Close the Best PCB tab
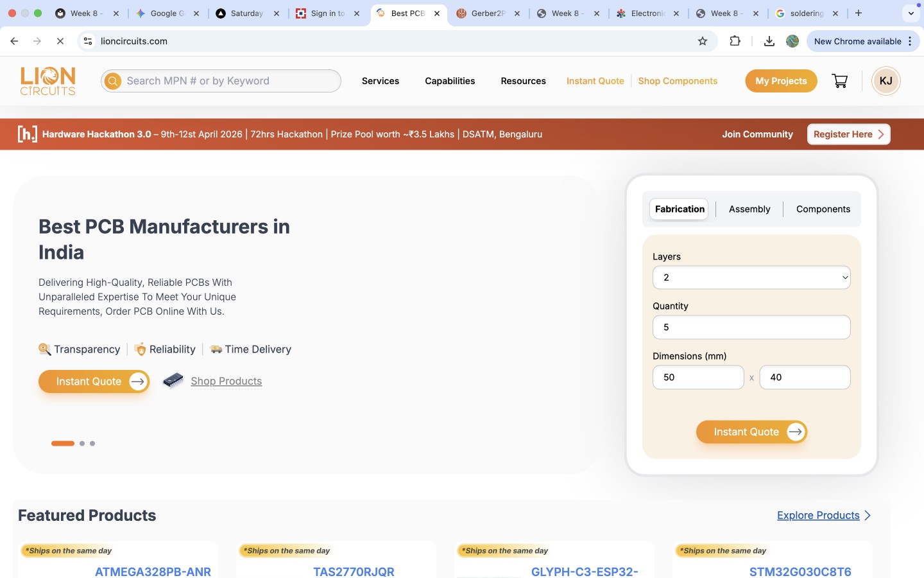The image size is (924, 578). [437, 13]
